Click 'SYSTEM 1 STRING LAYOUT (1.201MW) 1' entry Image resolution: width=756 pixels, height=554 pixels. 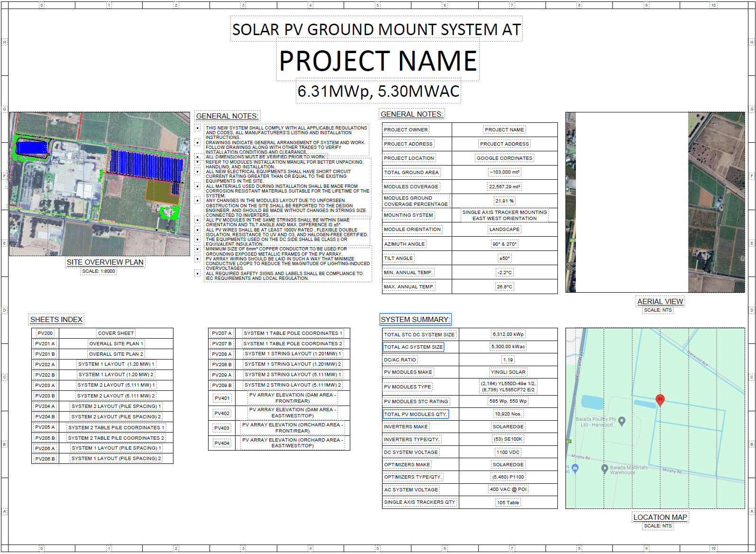tap(292, 354)
